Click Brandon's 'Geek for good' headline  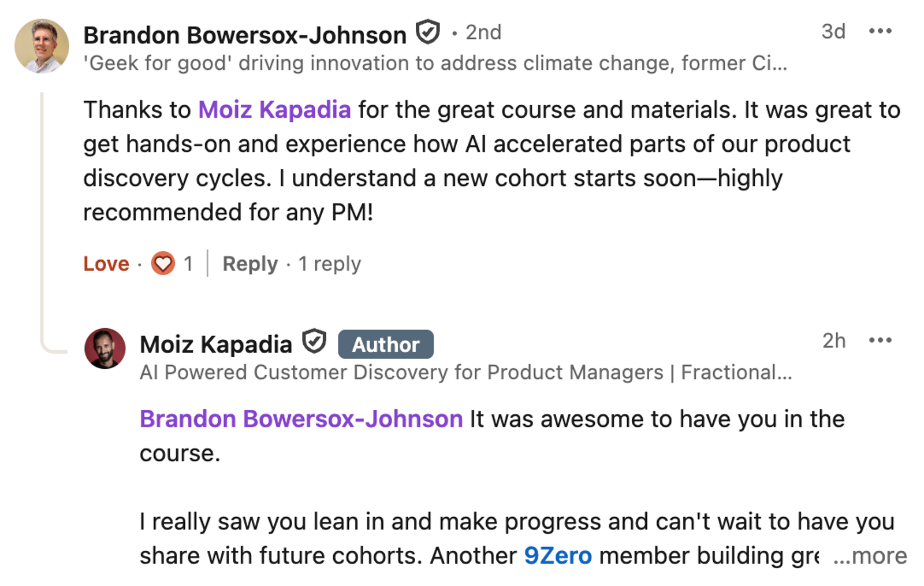tap(435, 63)
